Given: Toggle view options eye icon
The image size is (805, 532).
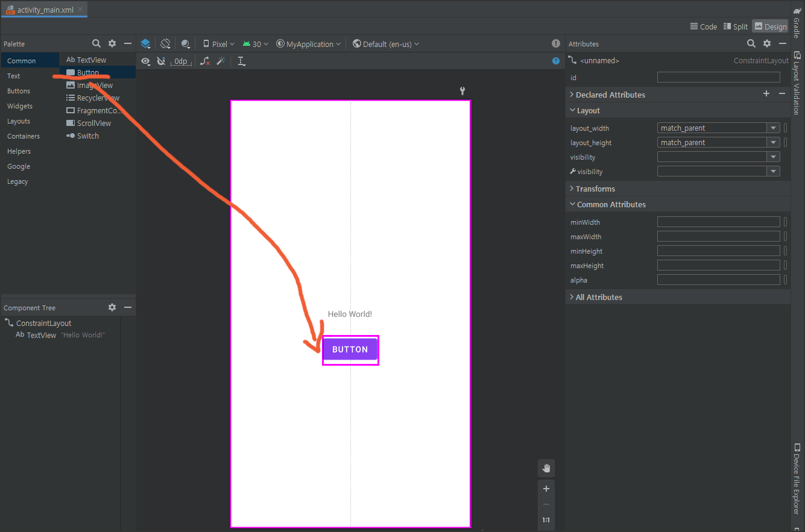Looking at the screenshot, I should (x=145, y=61).
